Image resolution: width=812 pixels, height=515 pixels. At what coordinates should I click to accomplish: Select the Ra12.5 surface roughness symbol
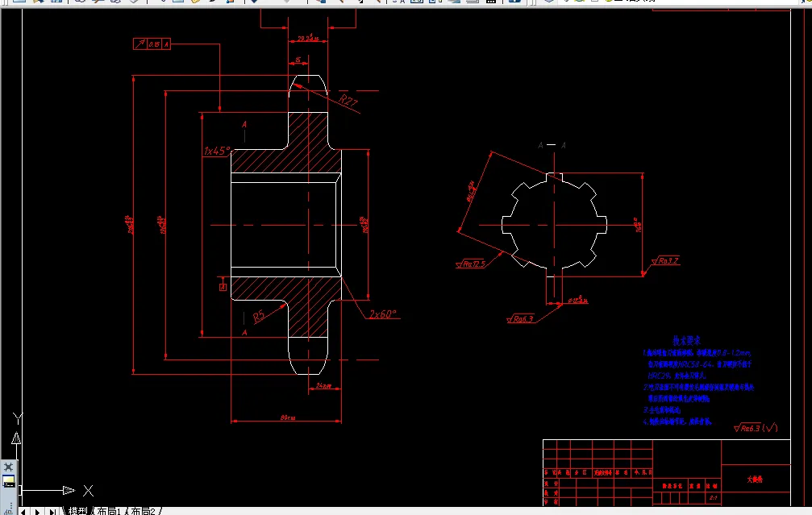click(471, 264)
